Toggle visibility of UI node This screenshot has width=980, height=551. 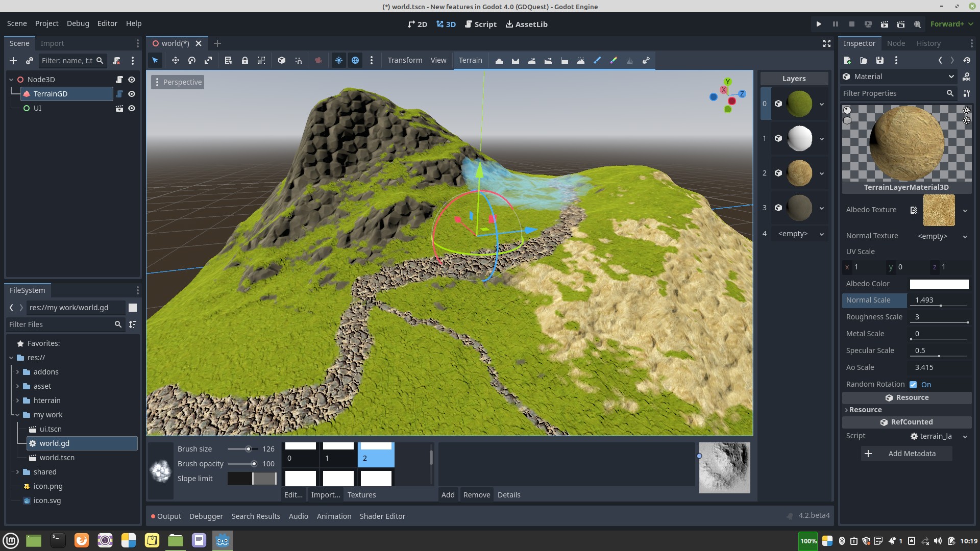(132, 108)
